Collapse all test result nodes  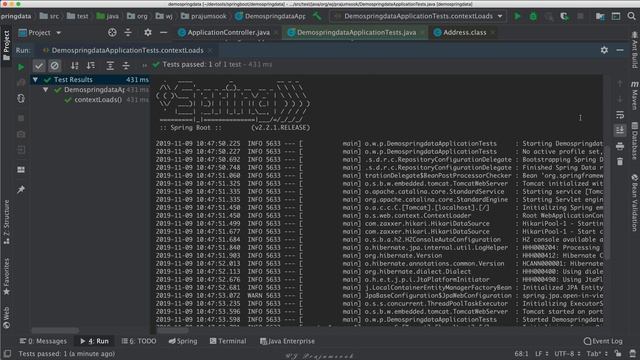[x=126, y=65]
